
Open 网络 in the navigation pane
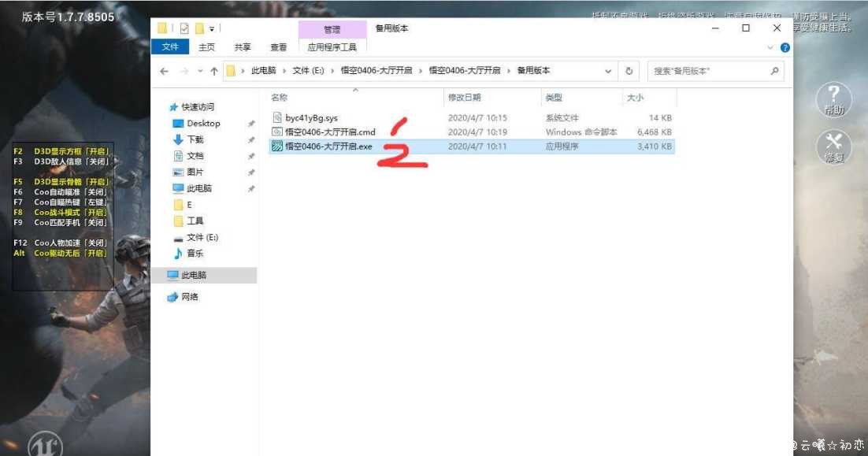click(x=189, y=297)
